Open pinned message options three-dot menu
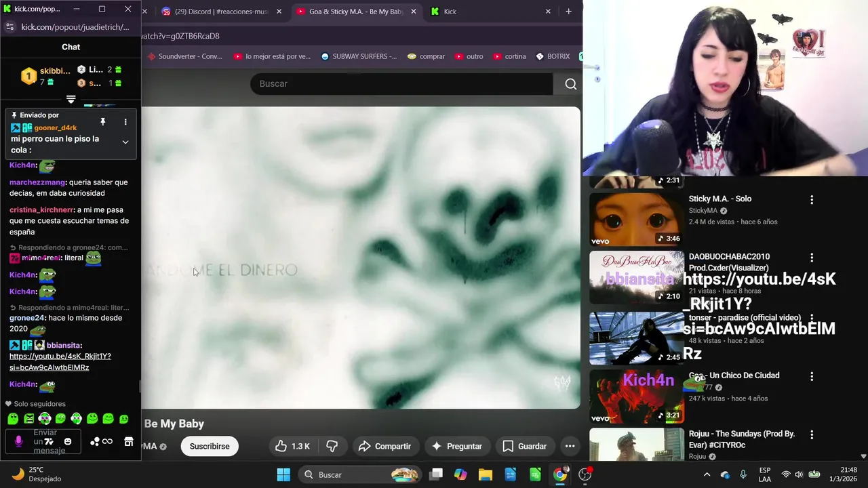Image resolution: width=868 pixels, height=488 pixels. click(x=125, y=122)
